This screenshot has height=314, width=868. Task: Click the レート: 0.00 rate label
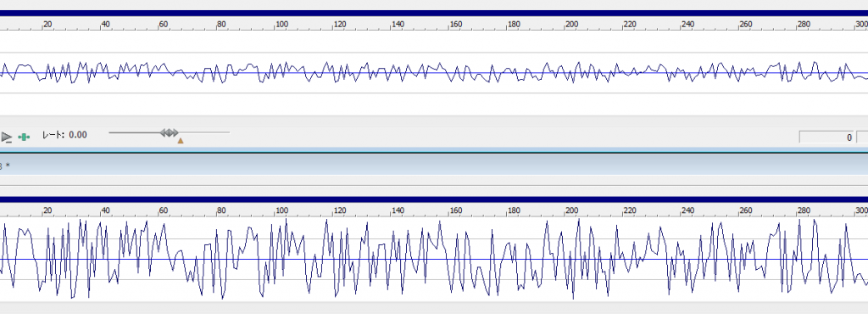point(64,135)
